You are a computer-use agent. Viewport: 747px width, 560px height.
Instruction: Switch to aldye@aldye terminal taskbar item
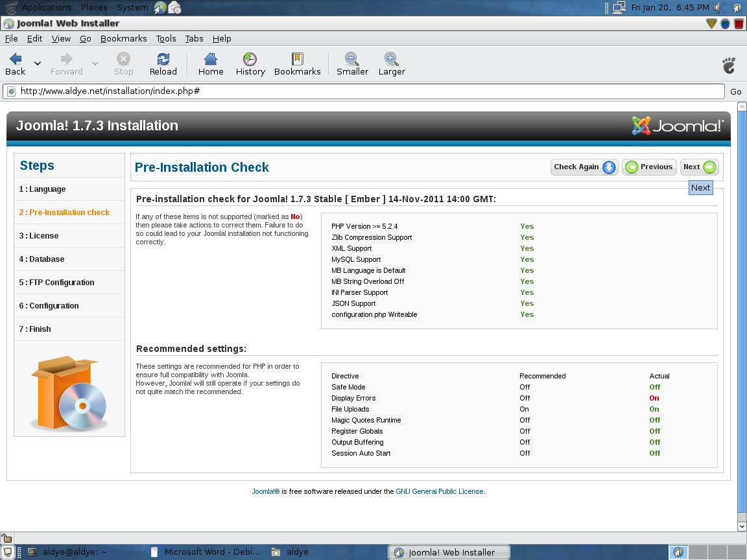67,552
